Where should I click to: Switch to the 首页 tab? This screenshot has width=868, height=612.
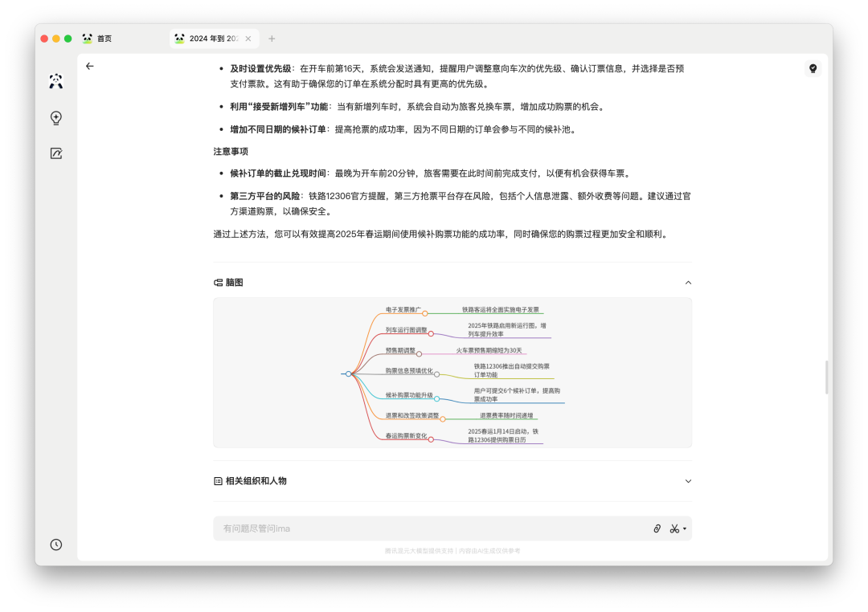pos(97,39)
